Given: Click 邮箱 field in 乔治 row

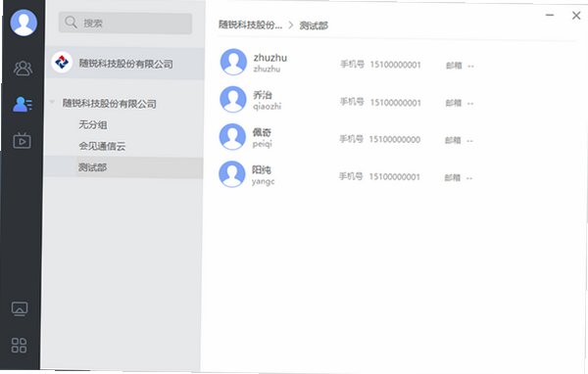Looking at the screenshot, I should pos(460,103).
